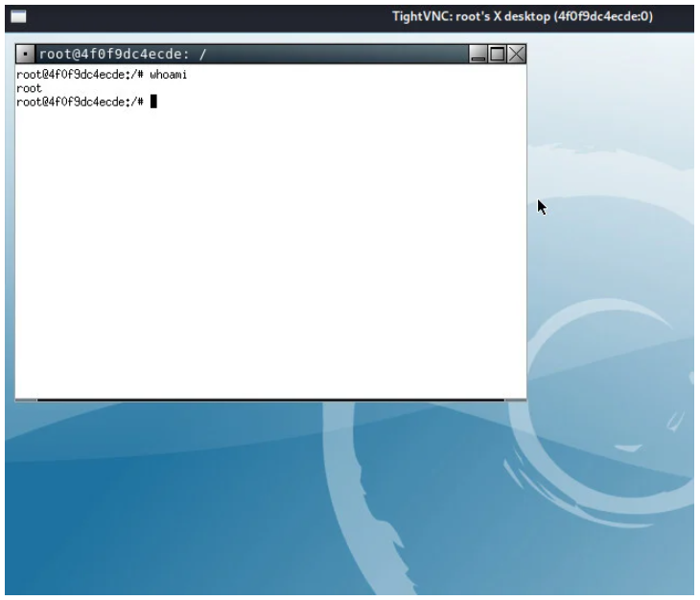Click the TightVNC window icon at top-left
The width and height of the screenshot is (700, 600).
click(18, 16)
